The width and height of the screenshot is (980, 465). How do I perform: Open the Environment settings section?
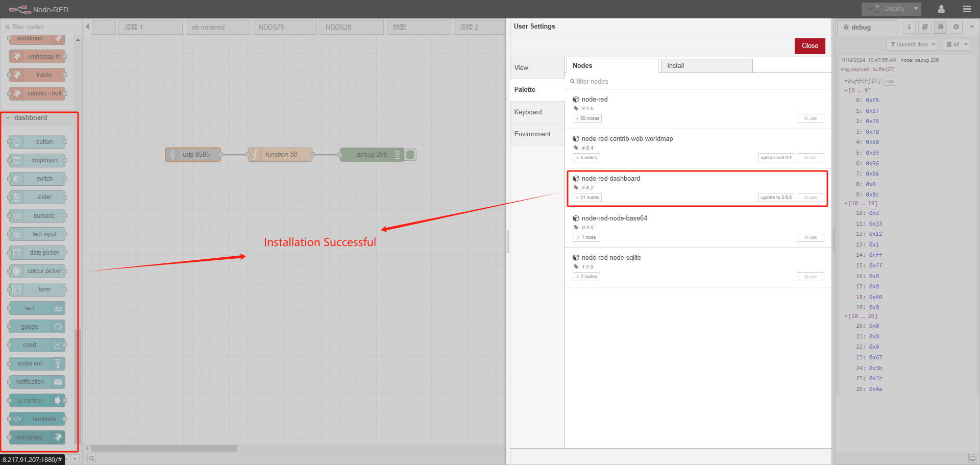(537, 134)
